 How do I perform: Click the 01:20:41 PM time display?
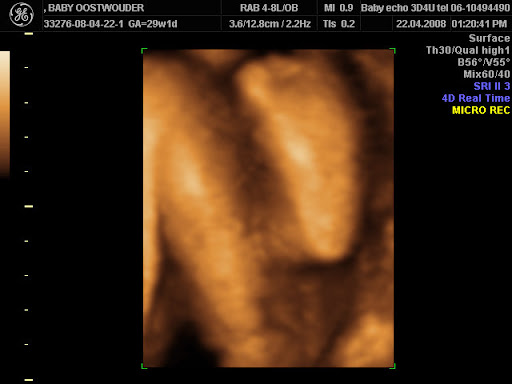[x=479, y=24]
